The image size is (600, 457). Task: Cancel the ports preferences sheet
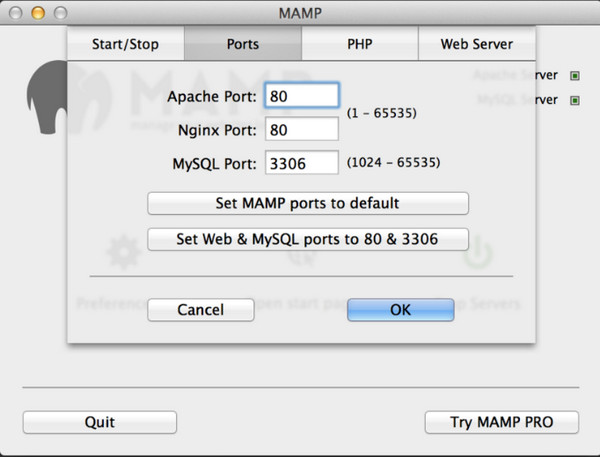(200, 310)
